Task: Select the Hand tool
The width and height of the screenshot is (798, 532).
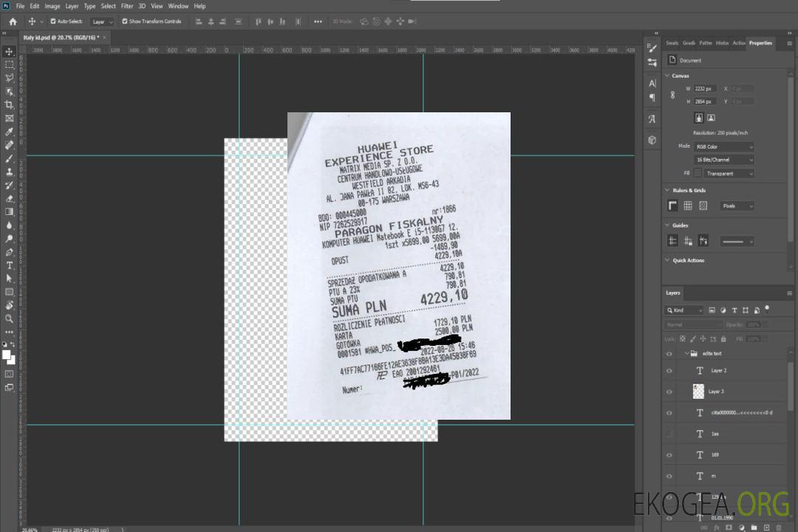Action: (x=9, y=305)
